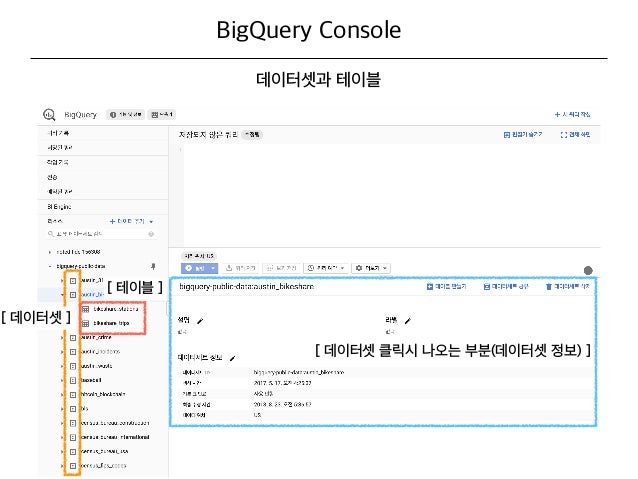Open the More gear dropdown
638x479 pixels.
tap(371, 268)
